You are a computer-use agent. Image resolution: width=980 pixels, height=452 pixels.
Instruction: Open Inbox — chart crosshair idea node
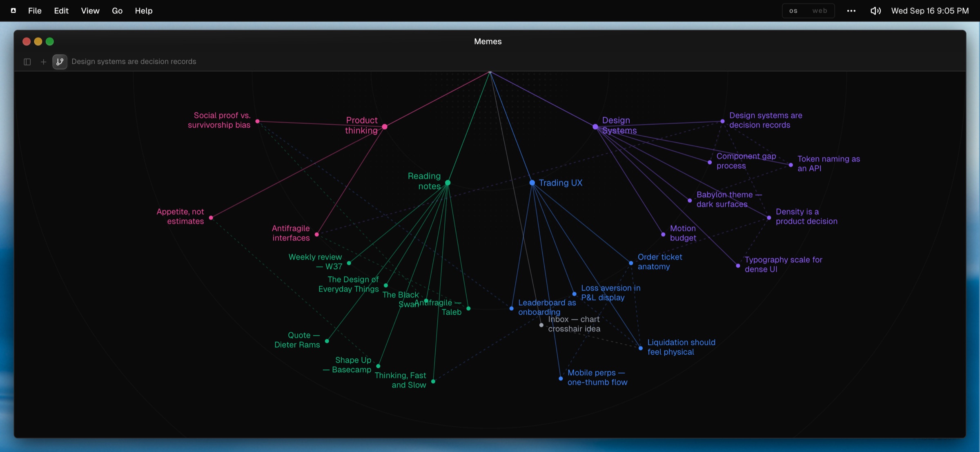(541, 325)
